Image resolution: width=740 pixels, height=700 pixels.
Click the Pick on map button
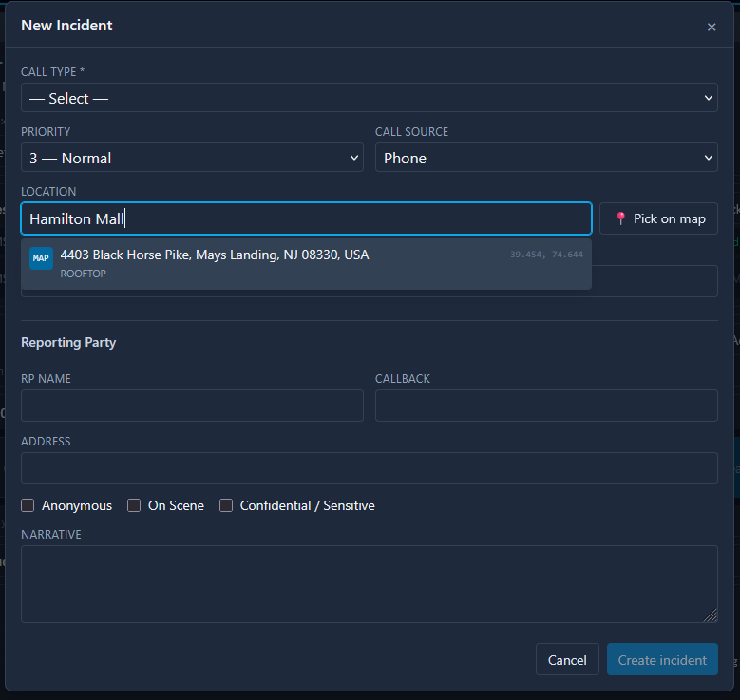pyautogui.click(x=658, y=218)
